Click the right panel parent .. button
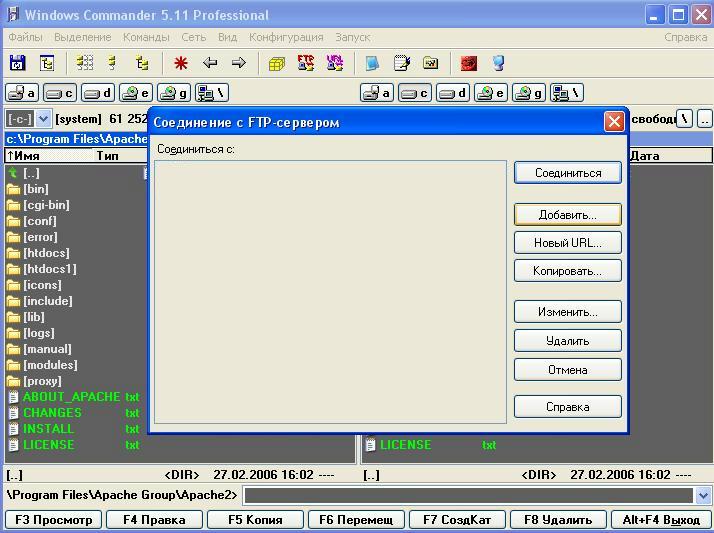714x533 pixels. point(704,119)
